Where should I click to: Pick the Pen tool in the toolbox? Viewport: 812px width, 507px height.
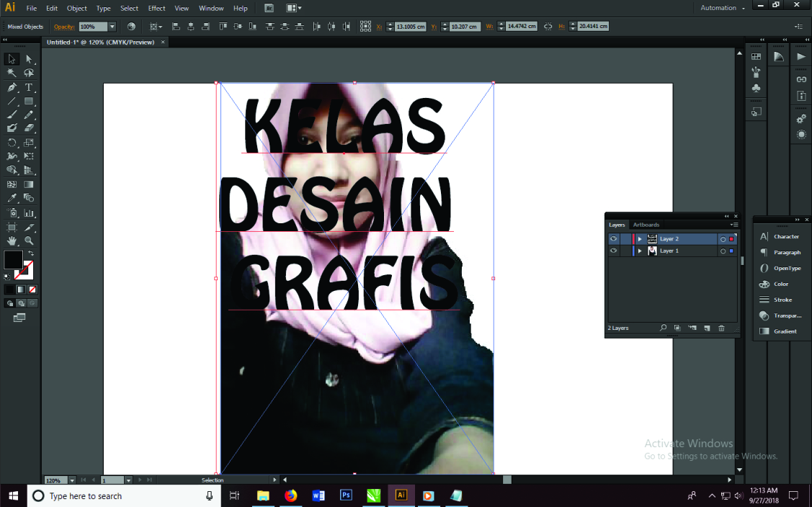pyautogui.click(x=12, y=87)
